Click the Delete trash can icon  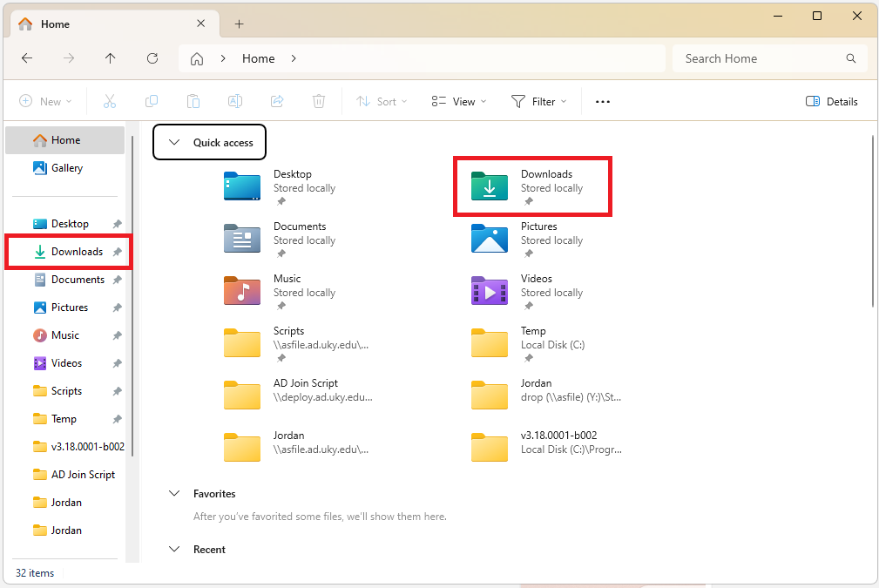[319, 101]
